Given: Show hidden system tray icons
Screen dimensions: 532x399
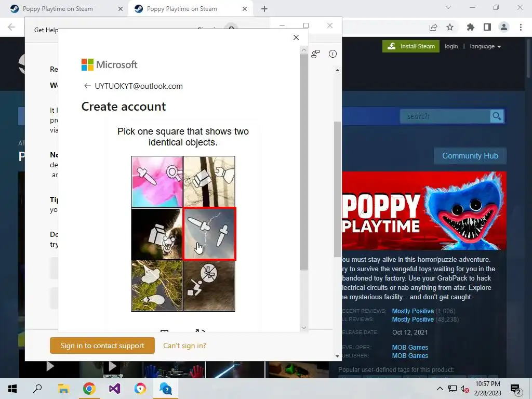Looking at the screenshot, I should pyautogui.click(x=440, y=389).
